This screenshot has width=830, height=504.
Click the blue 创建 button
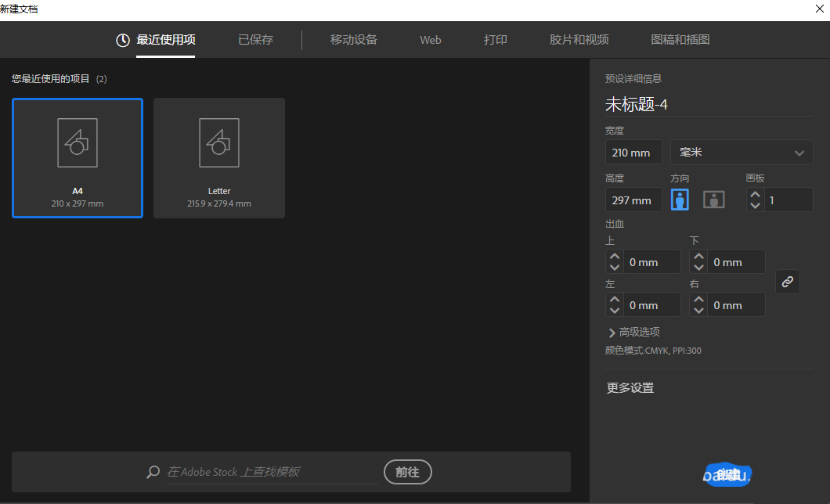tap(727, 475)
